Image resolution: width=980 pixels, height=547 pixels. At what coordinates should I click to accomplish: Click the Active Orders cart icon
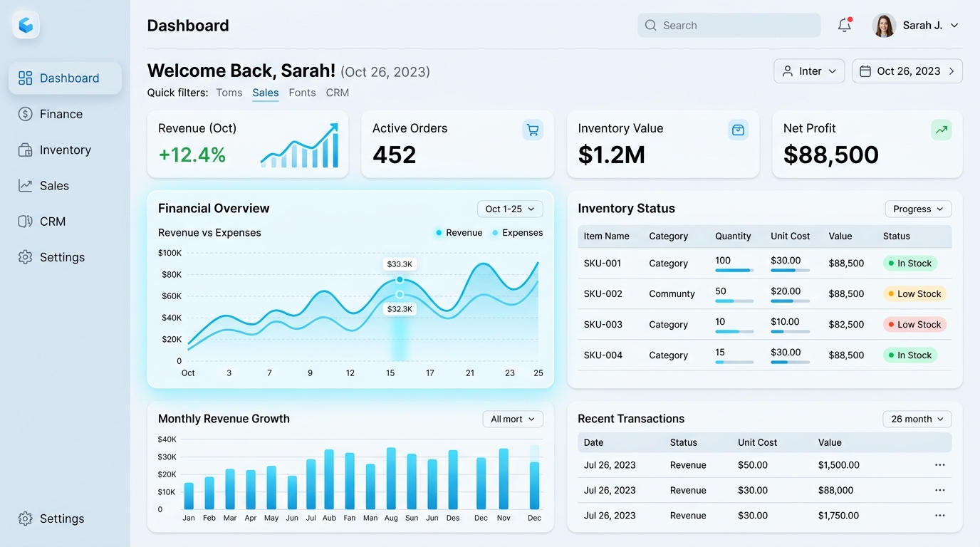point(533,130)
